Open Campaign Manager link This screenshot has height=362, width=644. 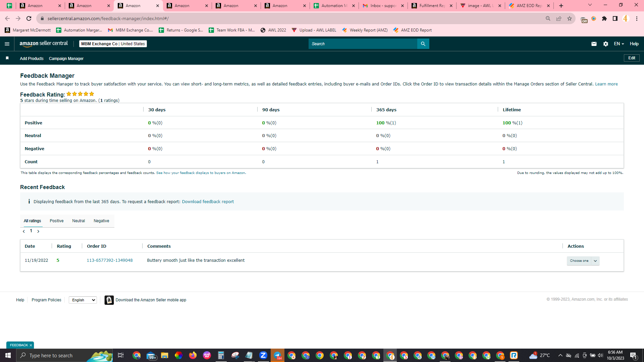click(66, 59)
